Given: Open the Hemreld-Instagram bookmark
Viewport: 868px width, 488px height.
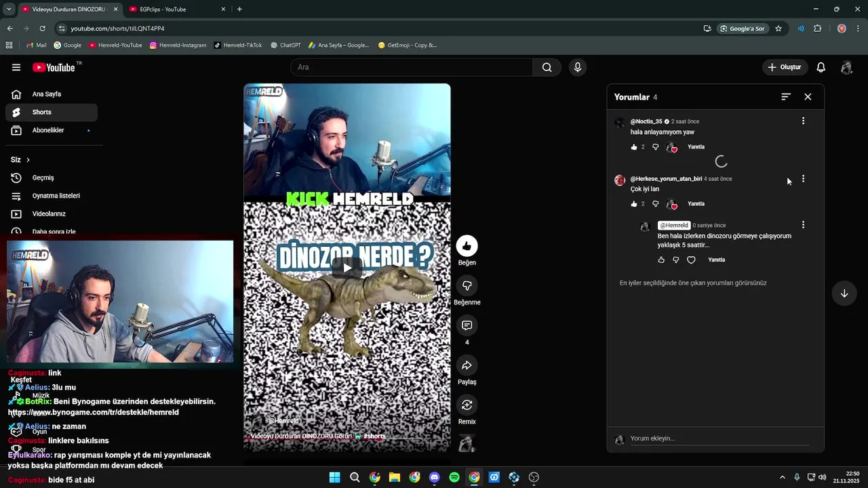Looking at the screenshot, I should (x=178, y=45).
